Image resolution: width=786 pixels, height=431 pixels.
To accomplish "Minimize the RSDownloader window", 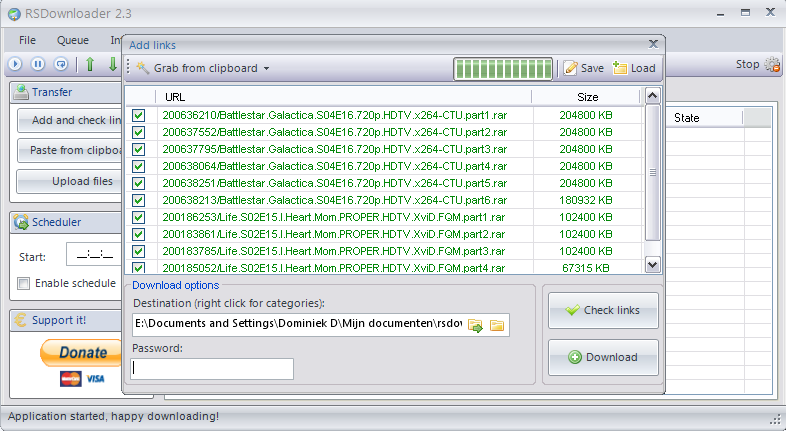I will (720, 14).
